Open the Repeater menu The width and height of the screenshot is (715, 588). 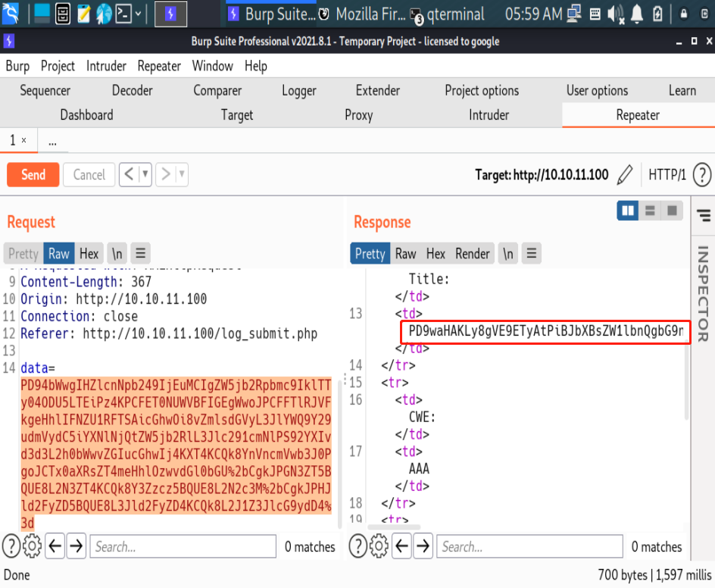coord(159,66)
